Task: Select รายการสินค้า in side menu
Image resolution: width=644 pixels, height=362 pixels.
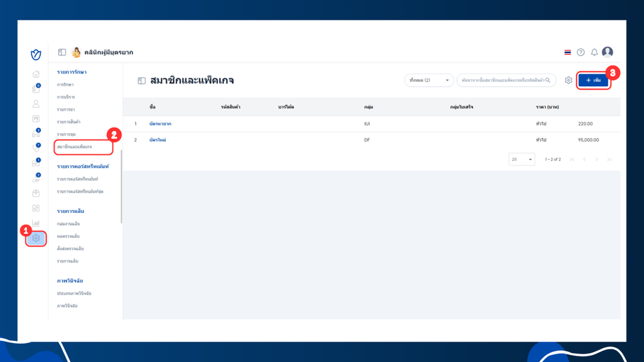Action: point(69,122)
